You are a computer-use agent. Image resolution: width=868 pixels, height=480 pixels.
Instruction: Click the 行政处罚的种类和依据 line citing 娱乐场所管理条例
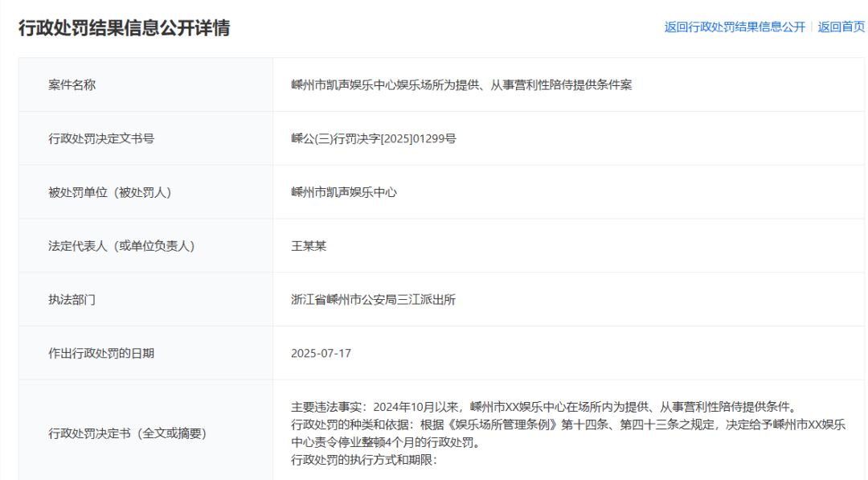coord(567,425)
